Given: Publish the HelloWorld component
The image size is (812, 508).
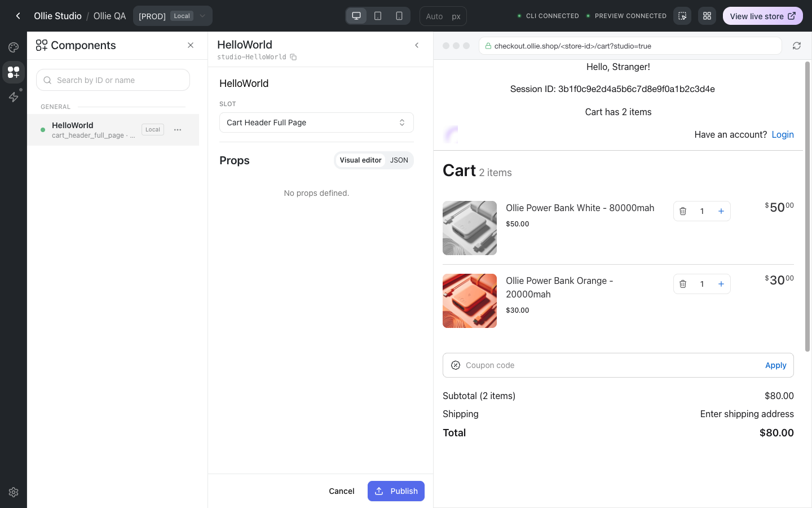Looking at the screenshot, I should click(396, 491).
